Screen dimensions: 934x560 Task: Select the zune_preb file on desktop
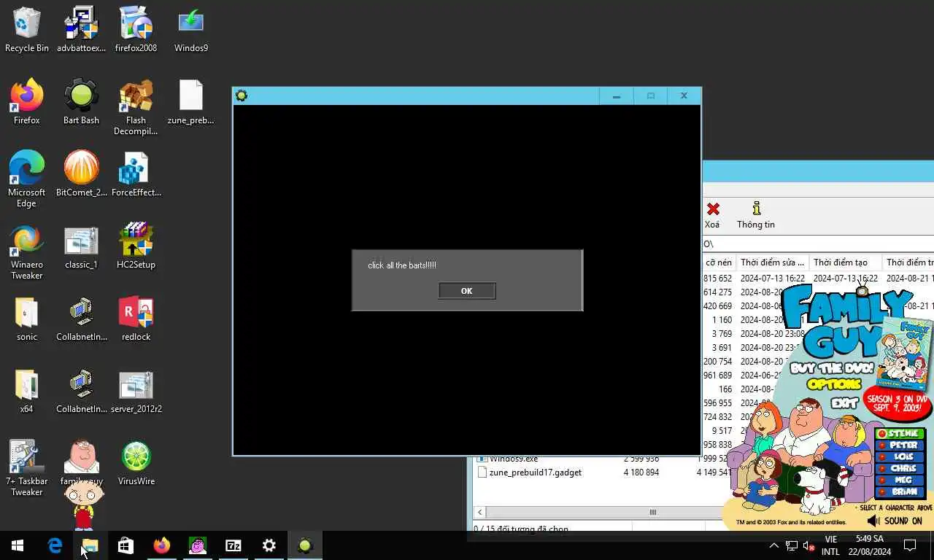(x=191, y=102)
